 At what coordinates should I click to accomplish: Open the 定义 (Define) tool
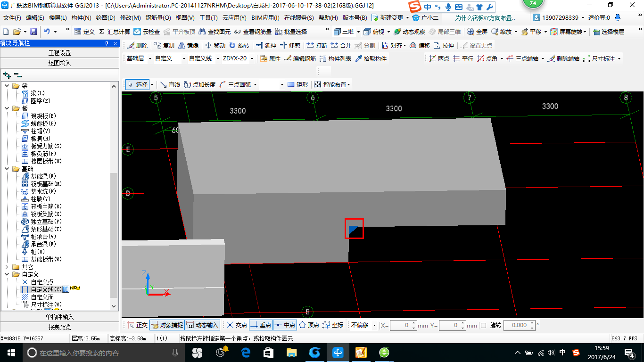tap(84, 32)
